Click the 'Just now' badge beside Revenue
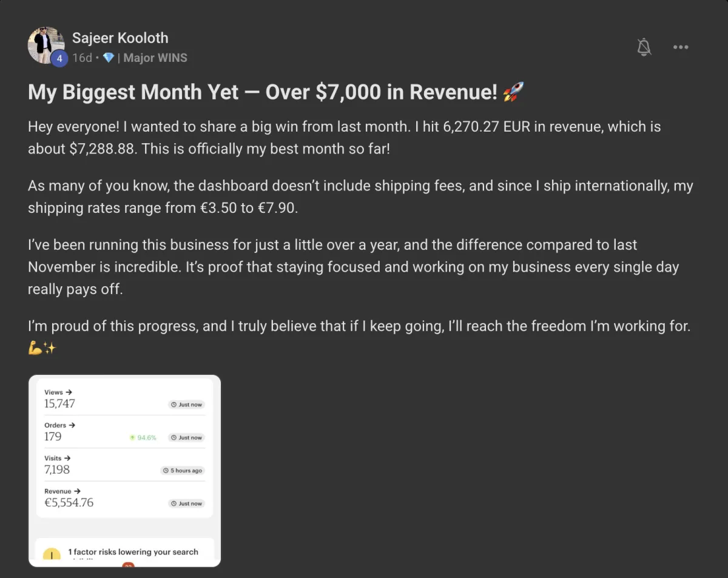This screenshot has height=578, width=728. [x=186, y=503]
